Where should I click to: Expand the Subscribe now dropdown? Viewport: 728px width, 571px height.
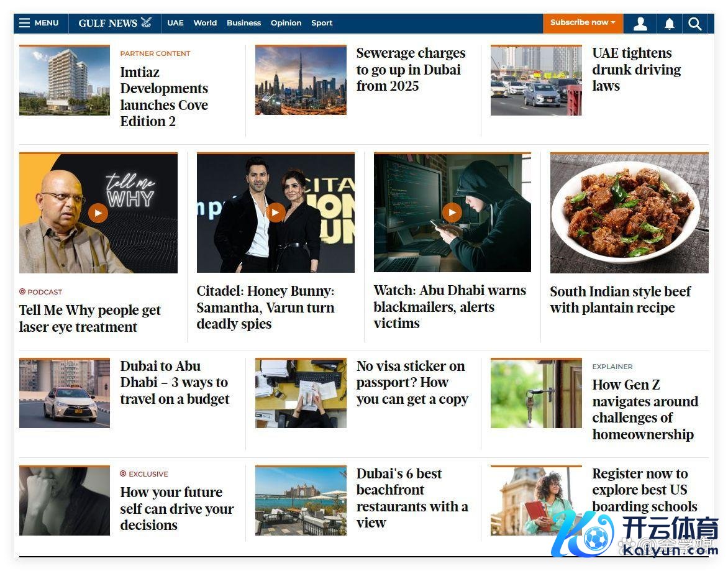pyautogui.click(x=582, y=22)
